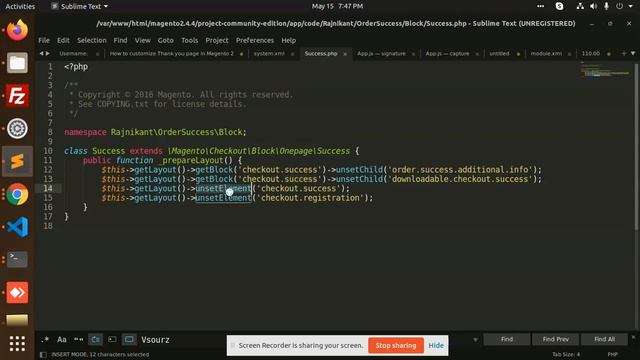The height and width of the screenshot is (360, 640).
Task: Open the Sublime Text app menu in top bar
Action: click(x=80, y=6)
